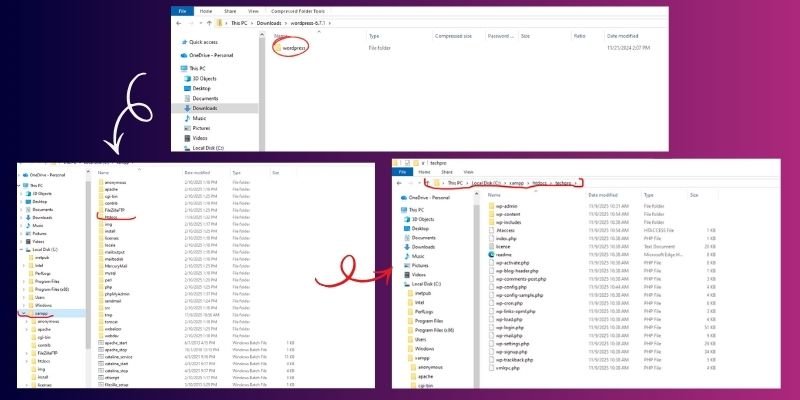This screenshot has height=400, width=800.
Task: Sort by Ratio column header
Action: click(579, 36)
